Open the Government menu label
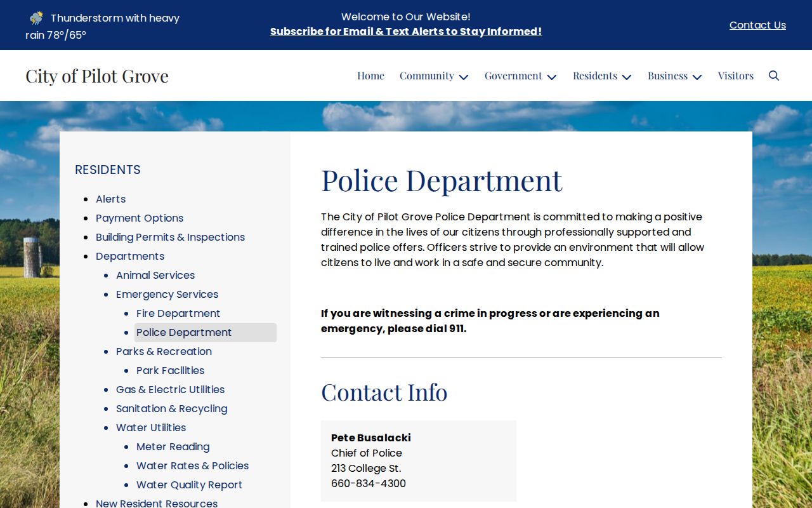The image size is (812, 508). pyautogui.click(x=513, y=76)
